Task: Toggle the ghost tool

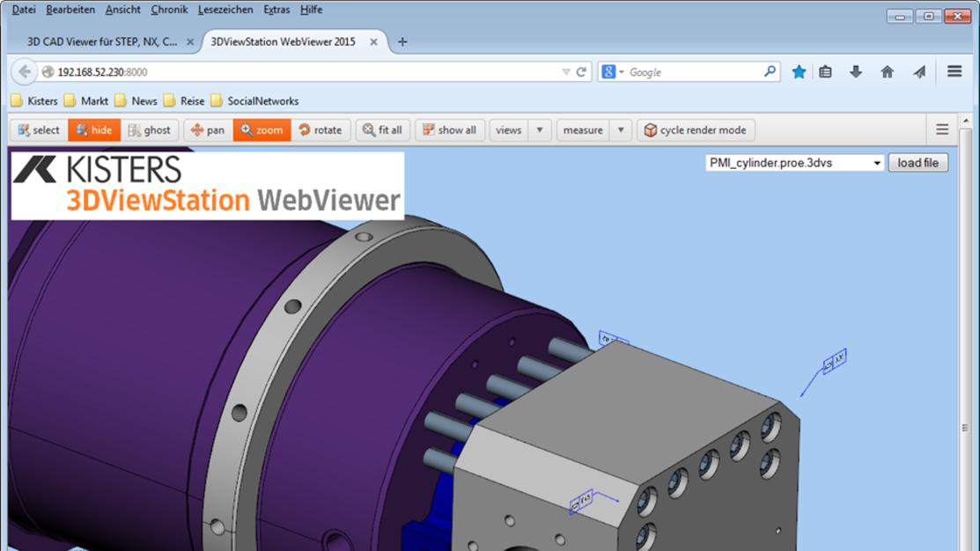Action: pyautogui.click(x=150, y=130)
